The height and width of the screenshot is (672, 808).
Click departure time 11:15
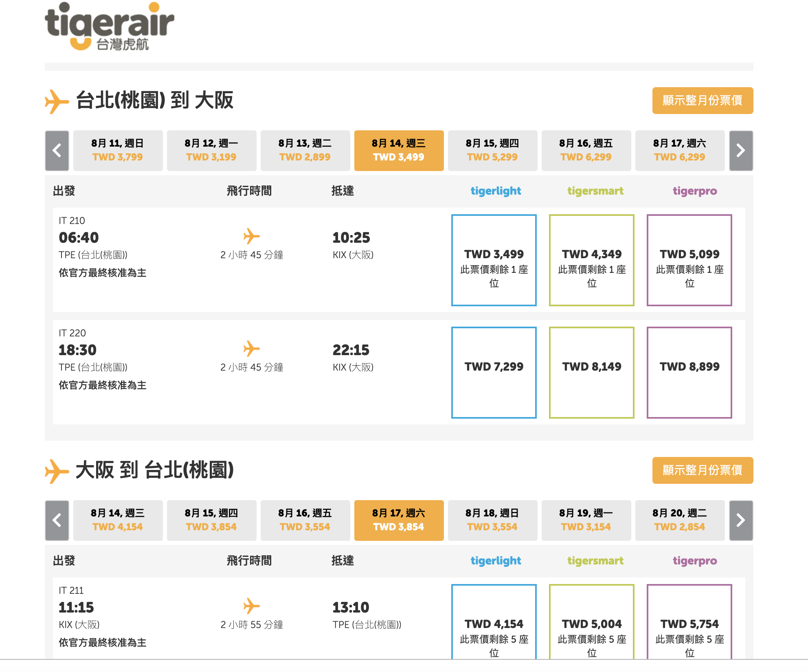[76, 607]
